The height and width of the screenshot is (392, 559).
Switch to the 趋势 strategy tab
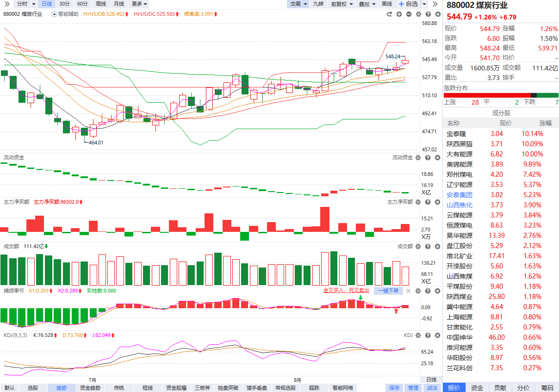point(62,388)
